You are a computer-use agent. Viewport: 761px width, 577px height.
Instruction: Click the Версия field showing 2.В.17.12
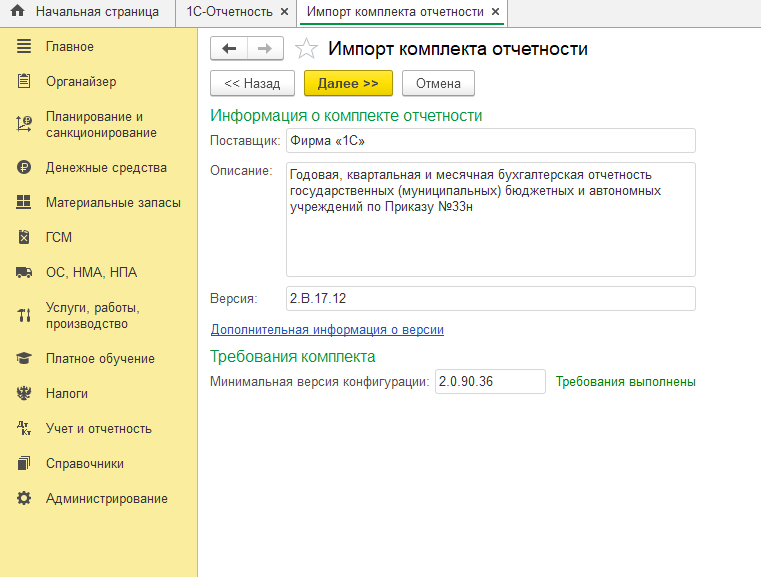[491, 298]
